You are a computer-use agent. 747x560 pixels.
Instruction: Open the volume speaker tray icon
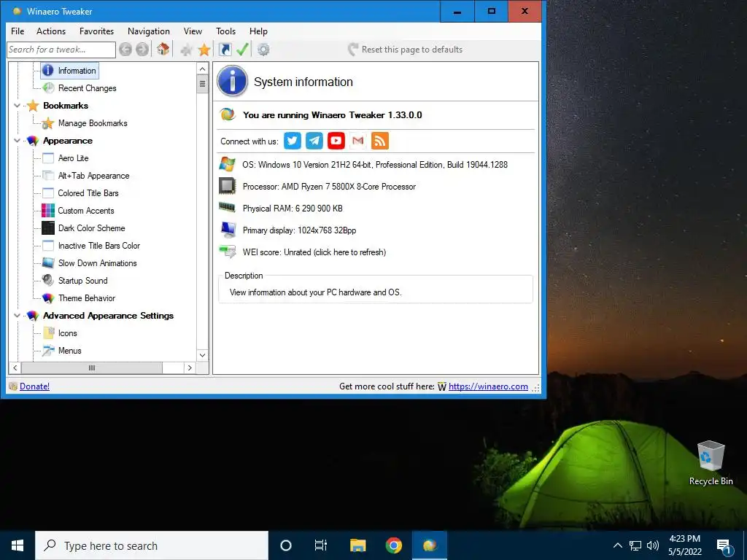coord(653,545)
